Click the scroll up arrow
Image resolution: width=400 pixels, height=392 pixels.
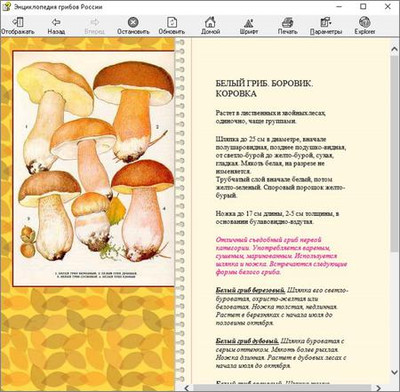click(394, 49)
